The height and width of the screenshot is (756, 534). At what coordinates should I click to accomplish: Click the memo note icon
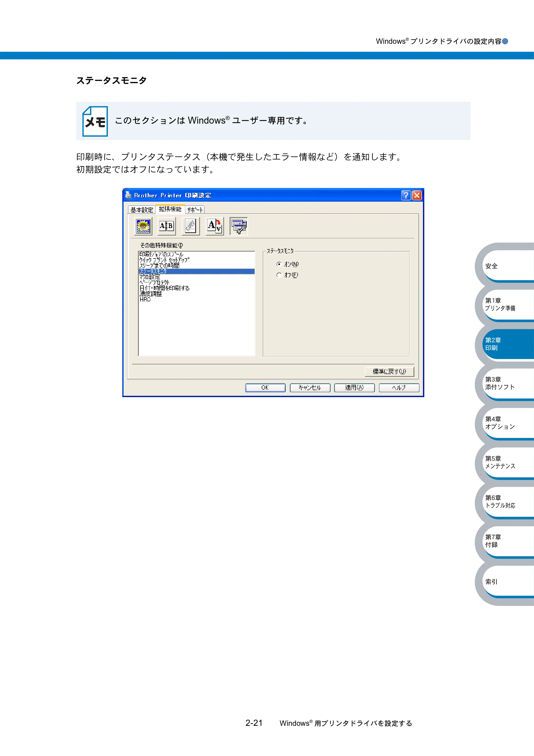point(95,121)
